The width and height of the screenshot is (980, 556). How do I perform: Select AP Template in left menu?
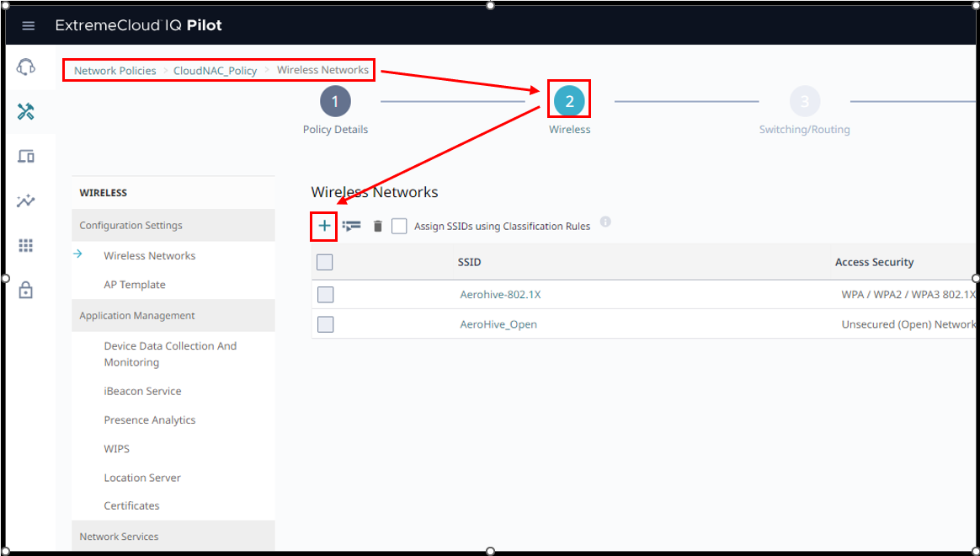click(135, 285)
